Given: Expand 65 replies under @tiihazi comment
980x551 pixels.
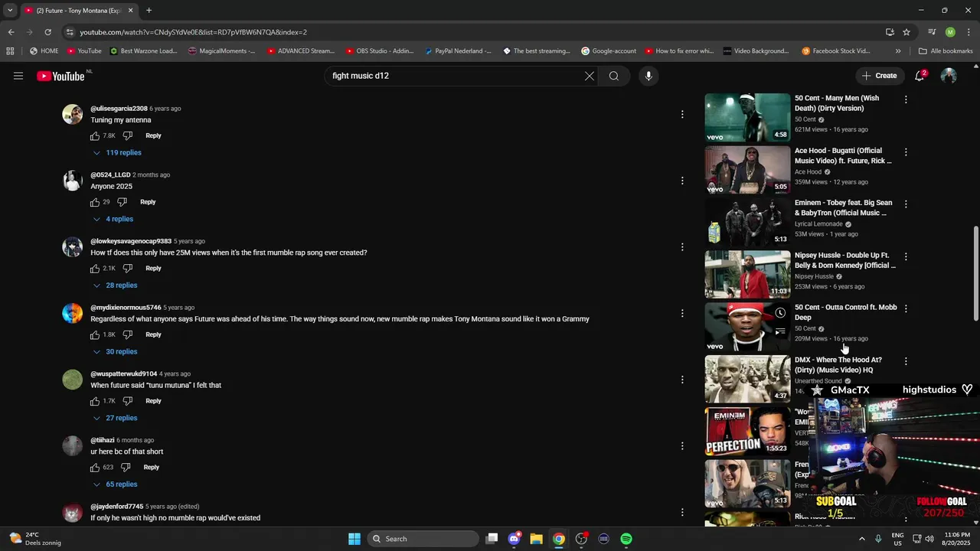Looking at the screenshot, I should 115,484.
